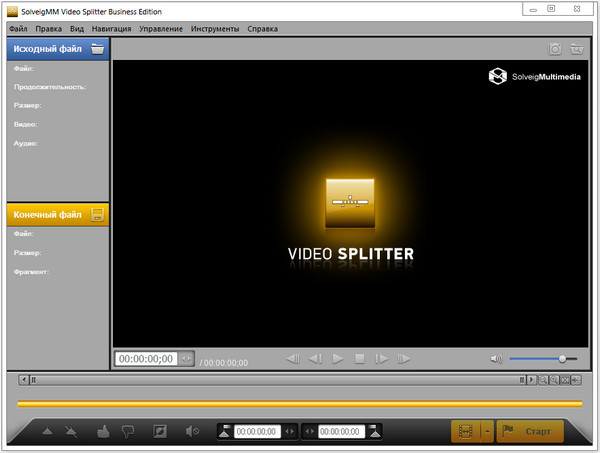This screenshot has height=453, width=600.
Task: Open source file via folder icon
Action: pos(97,48)
